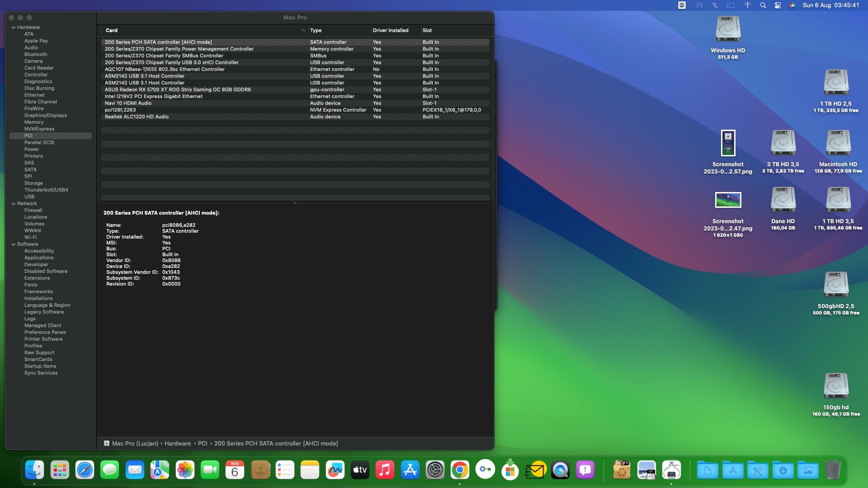Select the Dane HD drive icon
This screenshot has height=488, width=868.
783,200
